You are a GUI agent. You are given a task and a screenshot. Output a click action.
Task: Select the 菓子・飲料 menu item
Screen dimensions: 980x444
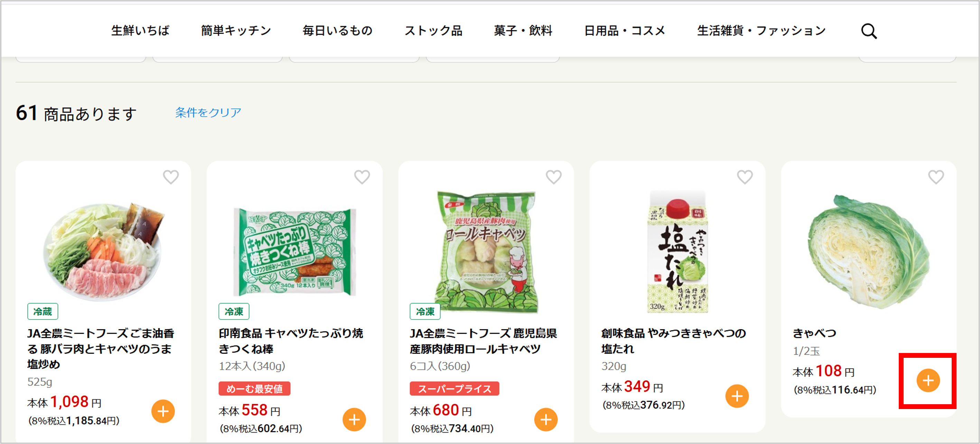click(523, 30)
